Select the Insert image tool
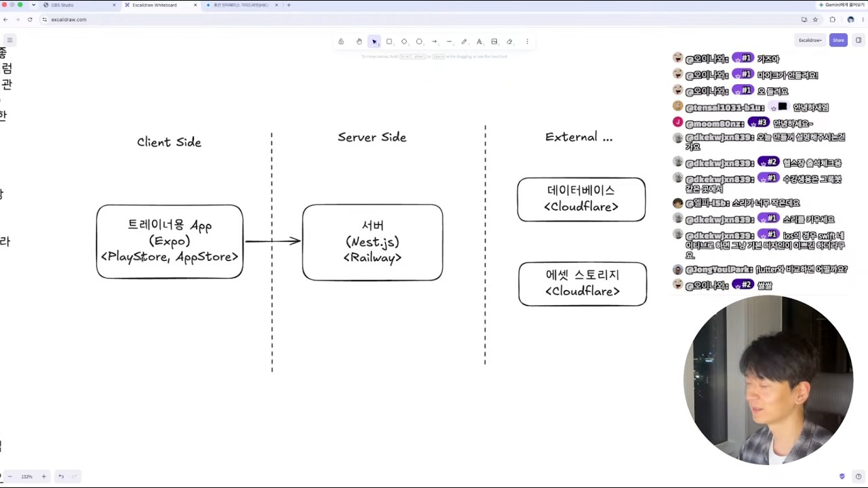The height and width of the screenshot is (488, 868). (494, 41)
